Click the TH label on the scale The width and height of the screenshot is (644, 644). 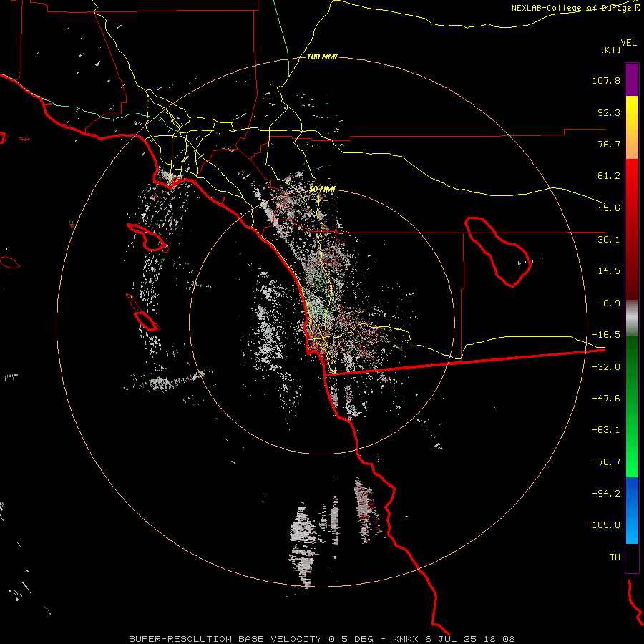pyautogui.click(x=615, y=557)
